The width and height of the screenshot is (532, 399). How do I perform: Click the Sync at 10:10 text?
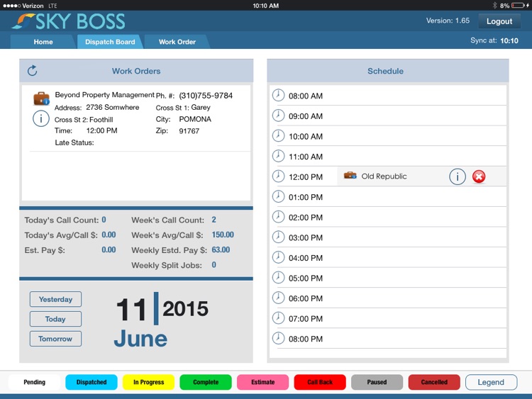click(494, 40)
